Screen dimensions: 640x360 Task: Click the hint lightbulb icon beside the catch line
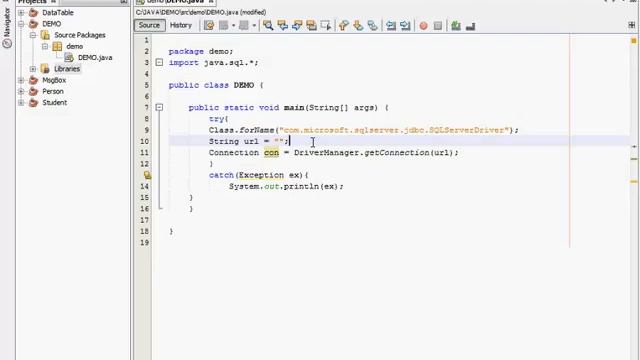coord(147,175)
